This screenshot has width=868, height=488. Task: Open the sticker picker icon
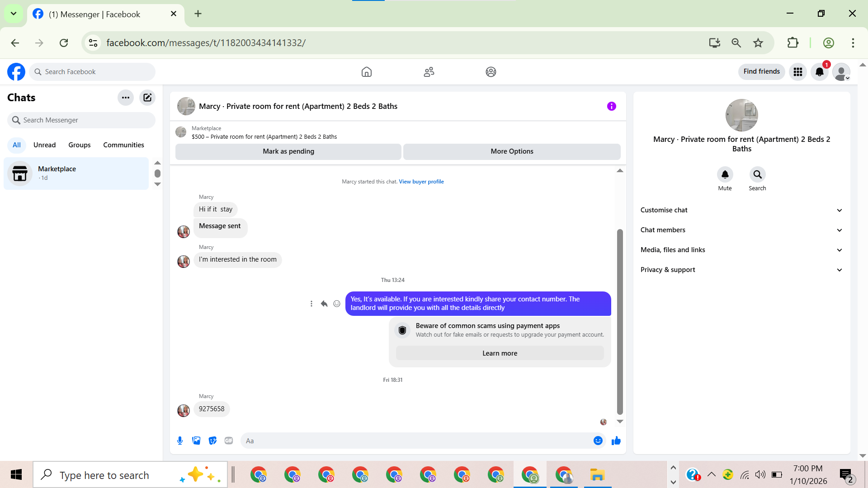[x=212, y=441]
